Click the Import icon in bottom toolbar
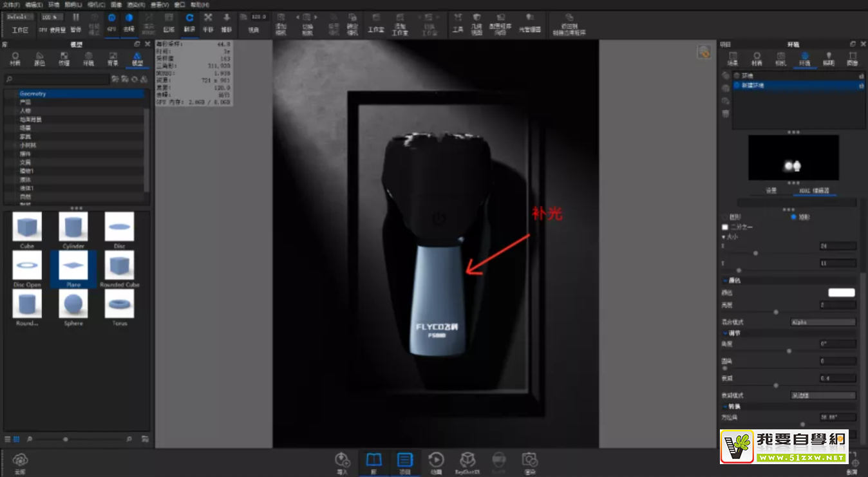 (x=342, y=463)
